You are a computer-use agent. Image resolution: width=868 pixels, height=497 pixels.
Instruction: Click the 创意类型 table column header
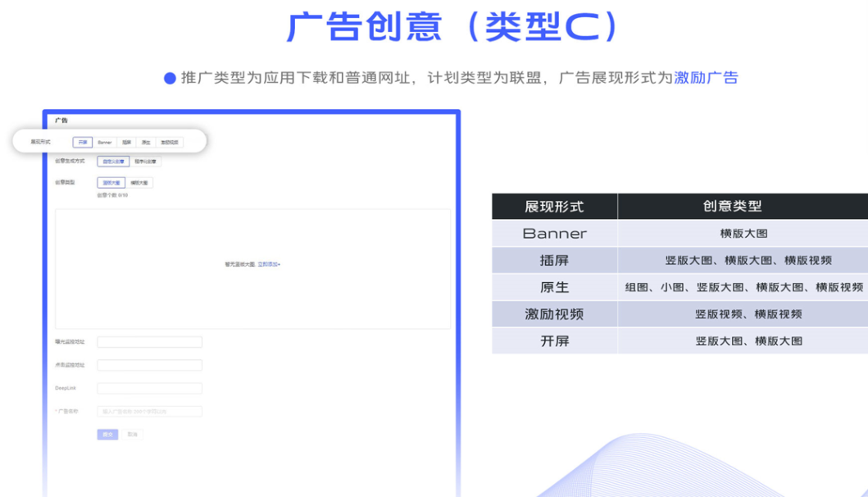[x=743, y=207]
